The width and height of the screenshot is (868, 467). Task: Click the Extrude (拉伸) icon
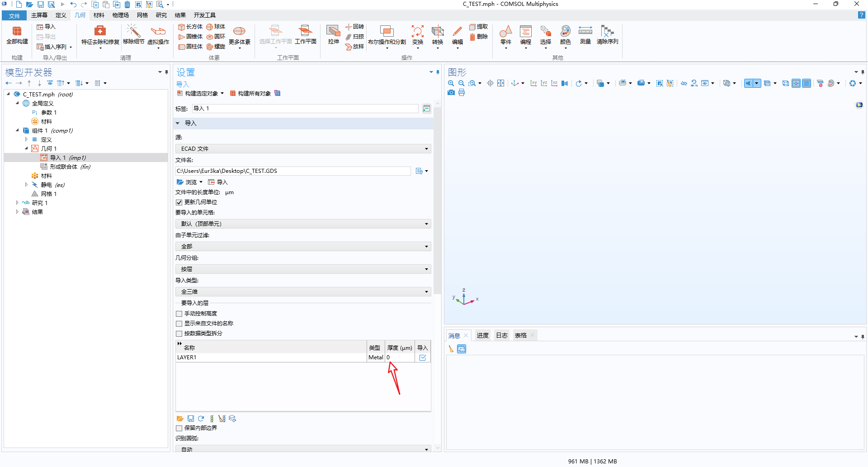(333, 35)
